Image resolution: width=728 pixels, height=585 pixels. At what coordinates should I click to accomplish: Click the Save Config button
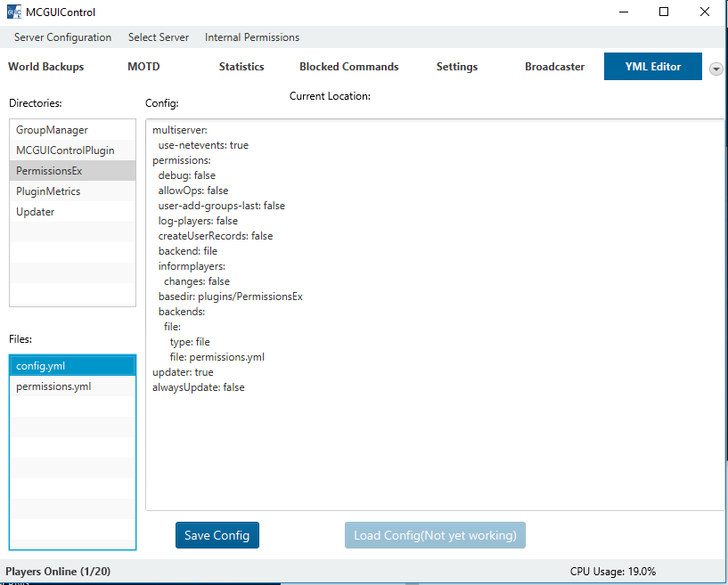point(217,535)
